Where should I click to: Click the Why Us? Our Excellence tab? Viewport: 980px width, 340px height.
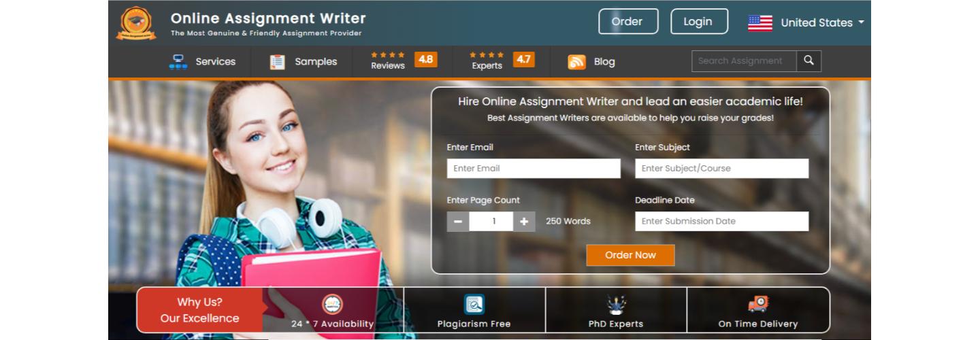199,310
